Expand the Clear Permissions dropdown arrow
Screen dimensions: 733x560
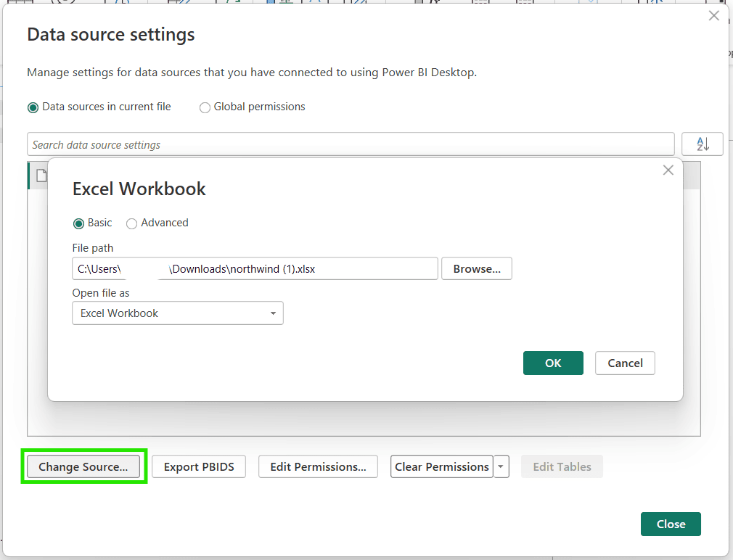click(x=501, y=466)
